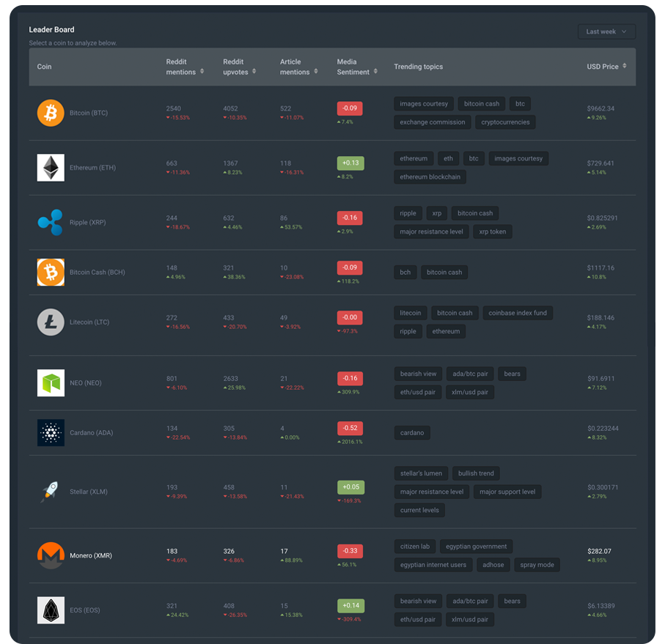Click the Ripple price $0.825291
The height and width of the screenshot is (644, 665).
pyautogui.click(x=602, y=218)
